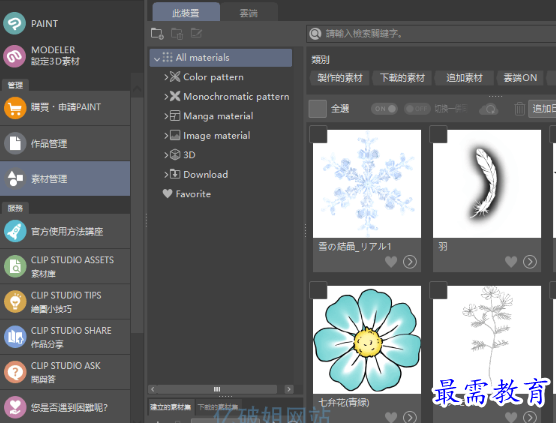
Task: Click the trash delete icon
Action: 519,109
